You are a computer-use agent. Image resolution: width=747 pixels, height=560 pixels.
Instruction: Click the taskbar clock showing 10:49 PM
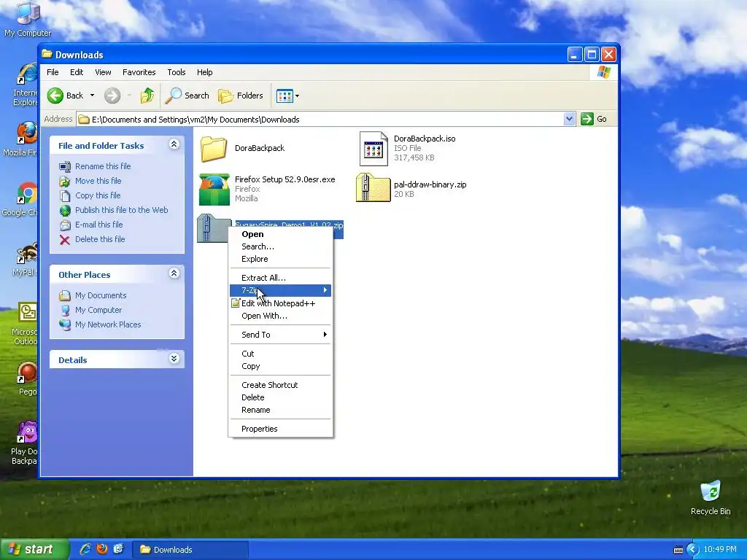(720, 550)
